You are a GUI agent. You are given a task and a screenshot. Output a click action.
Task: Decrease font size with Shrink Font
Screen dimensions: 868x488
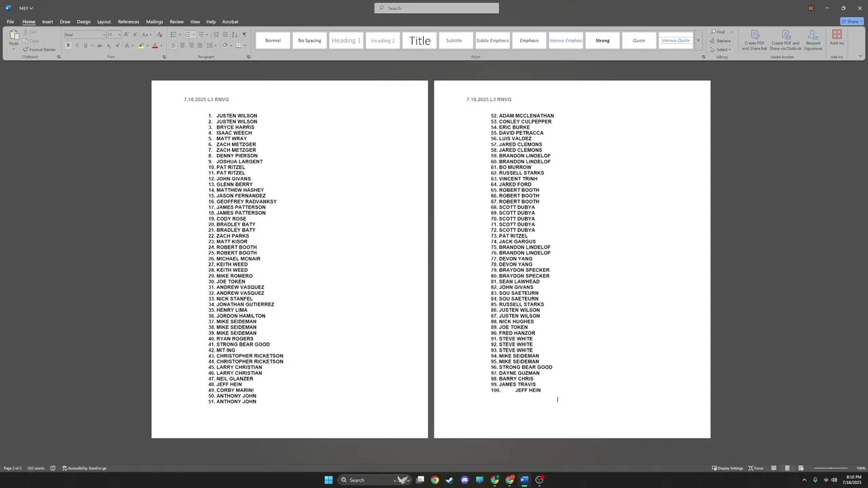(x=135, y=35)
